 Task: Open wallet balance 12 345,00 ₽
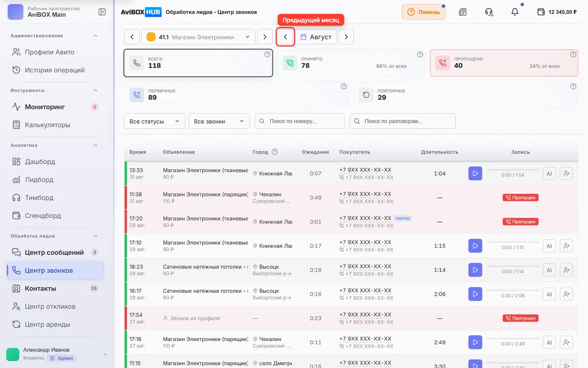point(557,12)
